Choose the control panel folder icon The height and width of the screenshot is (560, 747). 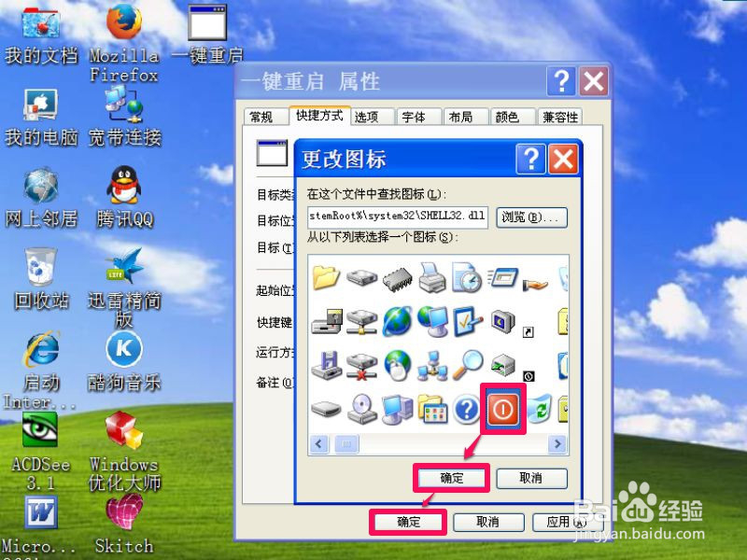(x=432, y=409)
